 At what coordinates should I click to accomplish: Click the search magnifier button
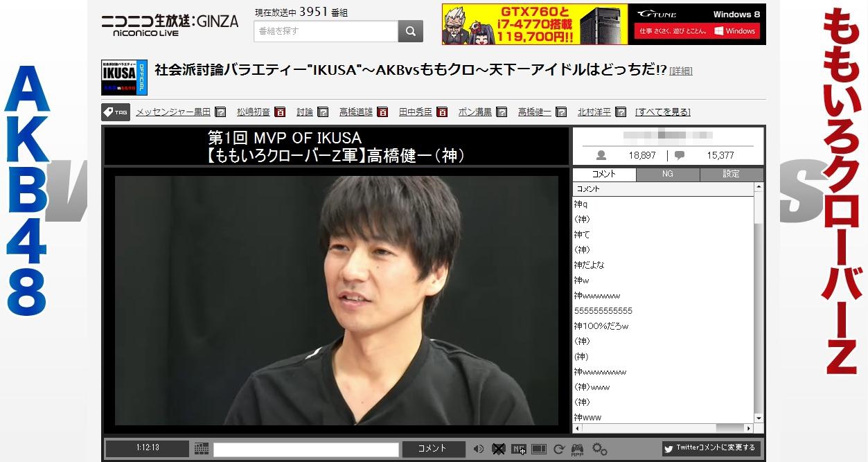410,31
